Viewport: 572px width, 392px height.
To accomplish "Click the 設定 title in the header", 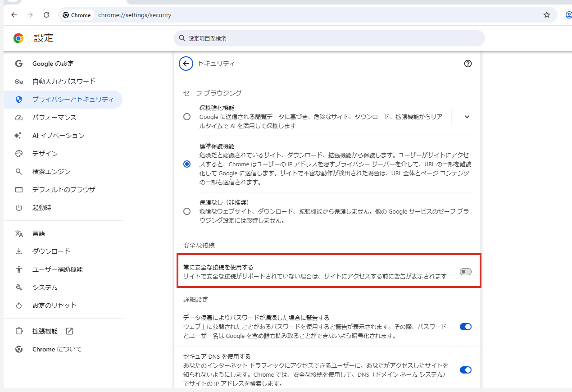I will coord(44,38).
